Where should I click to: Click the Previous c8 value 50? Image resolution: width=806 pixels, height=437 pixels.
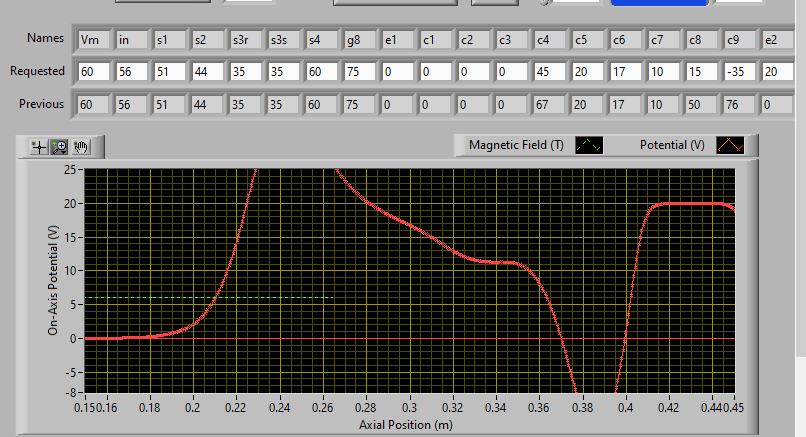[703, 105]
